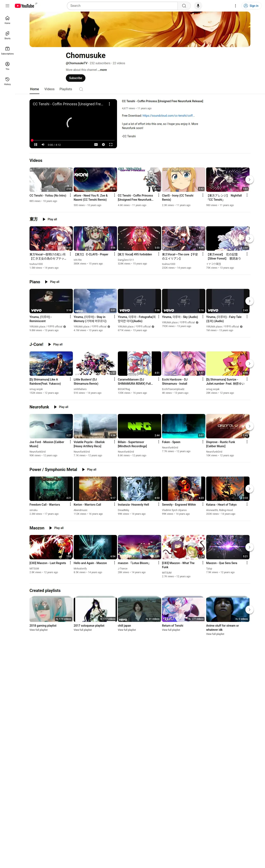Viewport: 265px width, 868px height.
Task: Show more Created playlists with the arrow
Action: 249,609
